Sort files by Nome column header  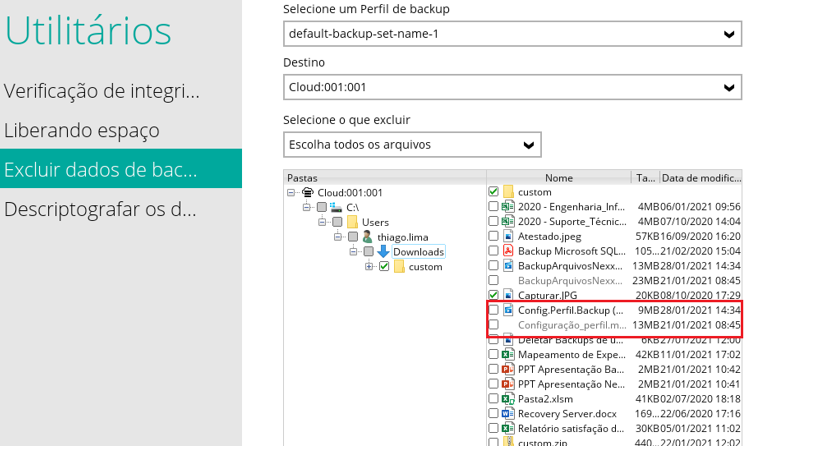click(559, 178)
